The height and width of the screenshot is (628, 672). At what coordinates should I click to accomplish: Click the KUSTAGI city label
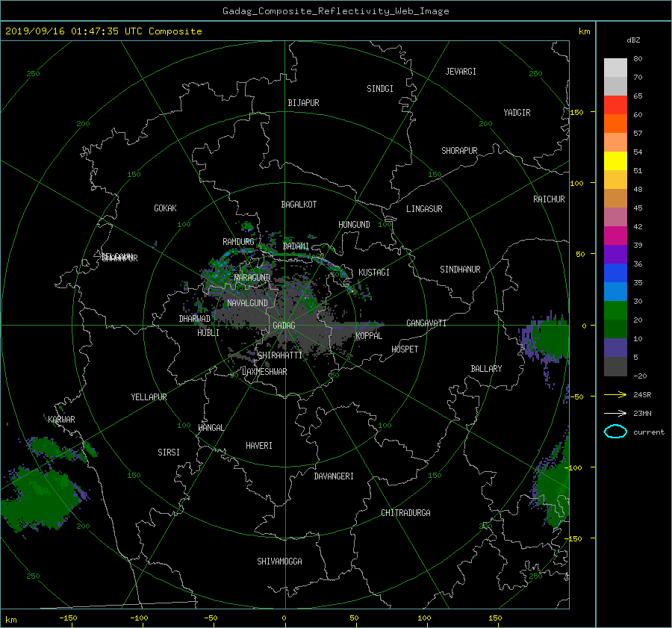click(x=374, y=273)
